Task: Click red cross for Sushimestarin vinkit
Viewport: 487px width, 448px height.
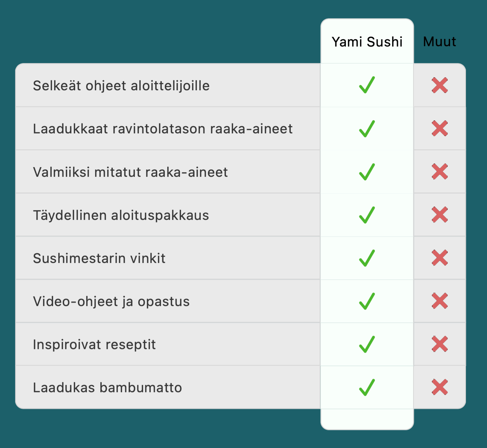Action: pos(440,258)
